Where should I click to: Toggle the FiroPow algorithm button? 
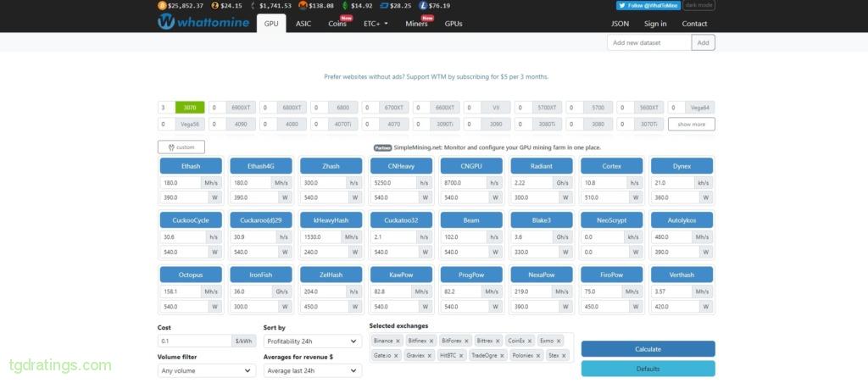[612, 275]
